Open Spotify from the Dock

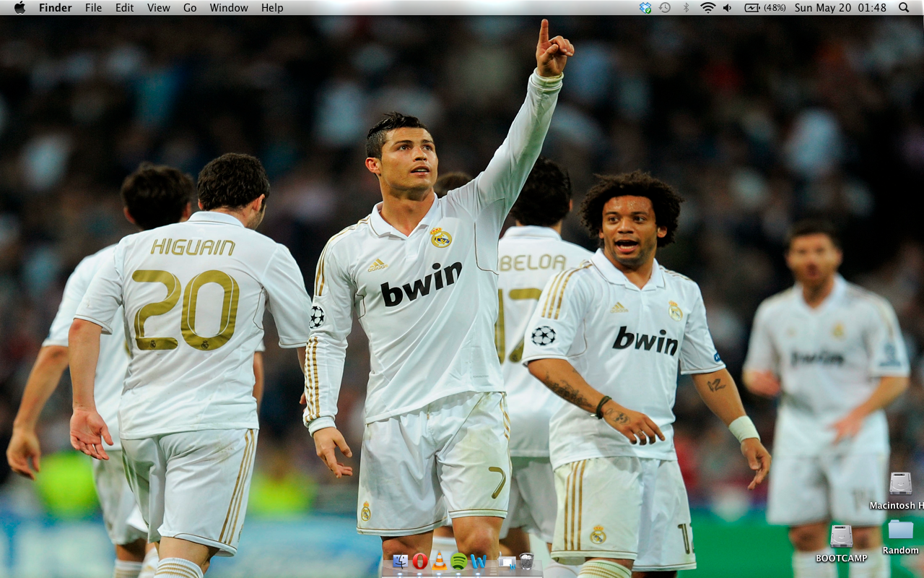(458, 561)
